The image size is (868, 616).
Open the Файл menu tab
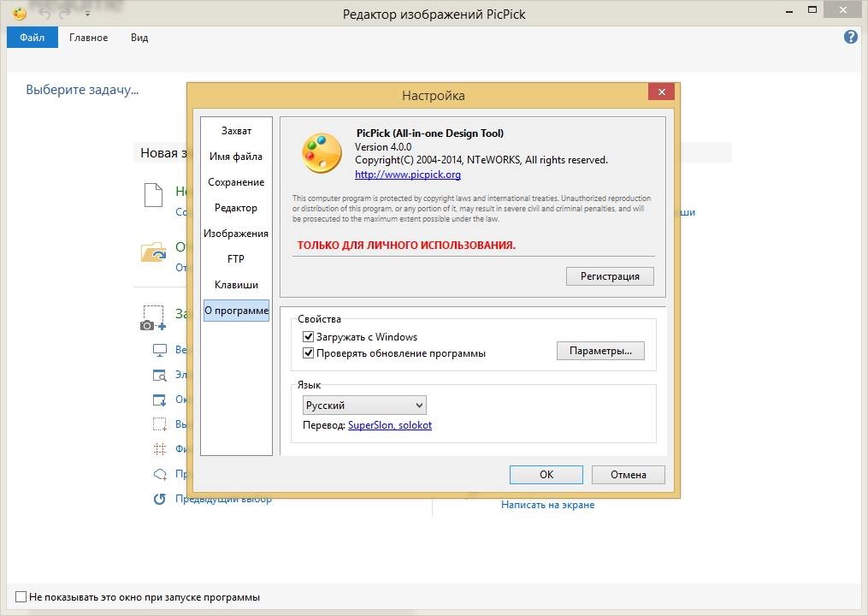(x=32, y=38)
